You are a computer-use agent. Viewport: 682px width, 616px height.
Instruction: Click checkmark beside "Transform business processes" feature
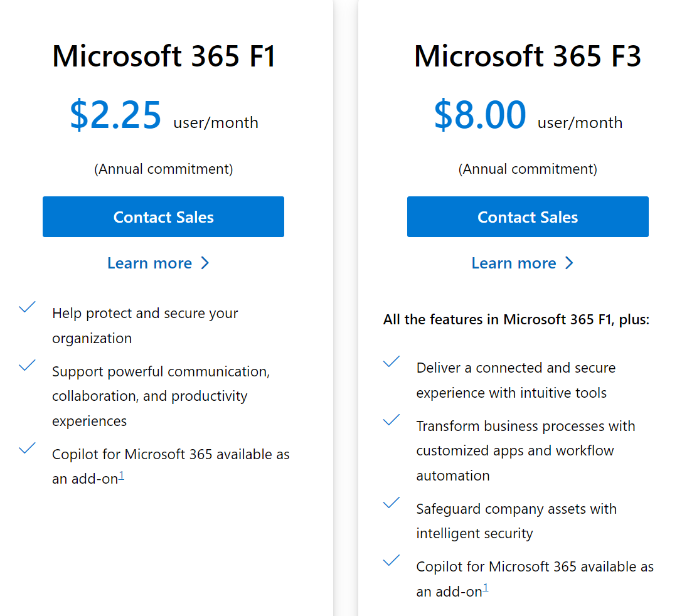point(392,420)
